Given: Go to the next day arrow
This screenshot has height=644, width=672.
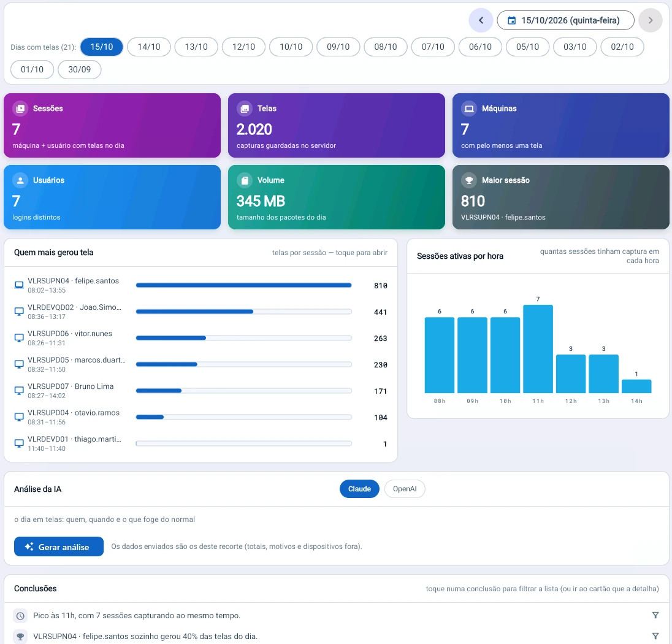Looking at the screenshot, I should pyautogui.click(x=650, y=20).
